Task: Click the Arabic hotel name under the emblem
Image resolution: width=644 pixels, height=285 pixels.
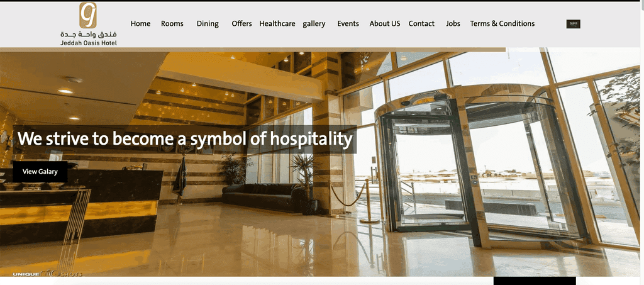Action: point(88,34)
